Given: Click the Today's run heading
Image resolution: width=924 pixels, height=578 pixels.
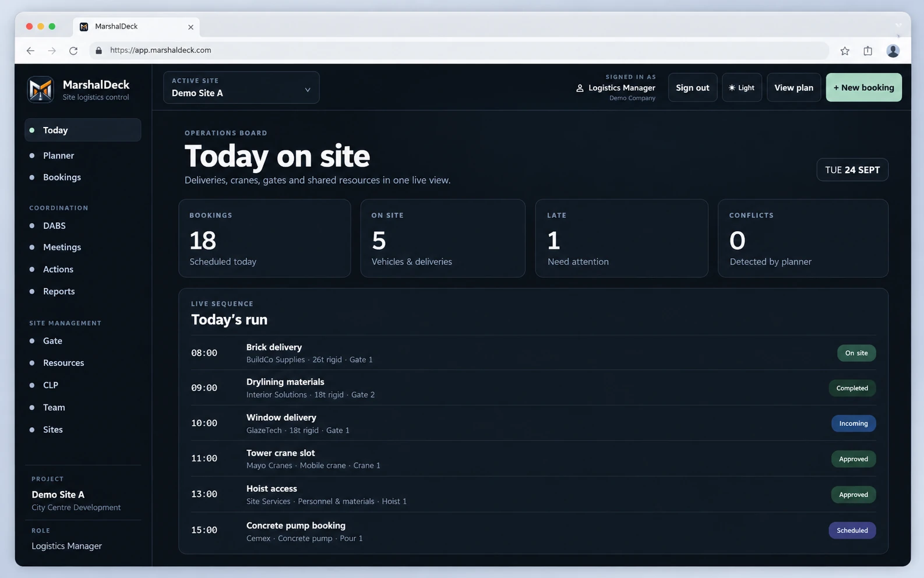Looking at the screenshot, I should pos(229,320).
